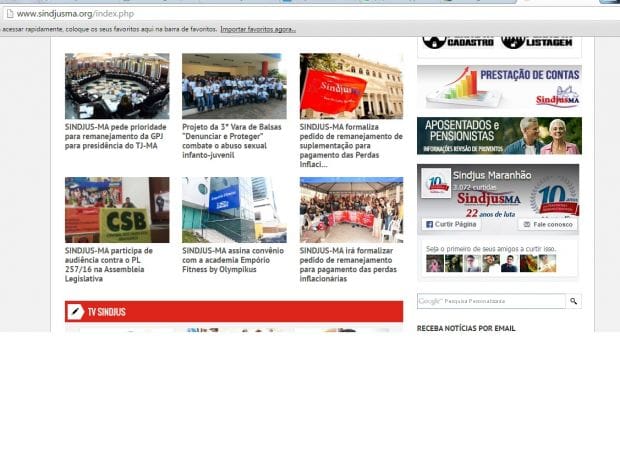This screenshot has width=620, height=463.
Task: Click the 'Curtir Página' Facebook button
Action: [x=451, y=224]
